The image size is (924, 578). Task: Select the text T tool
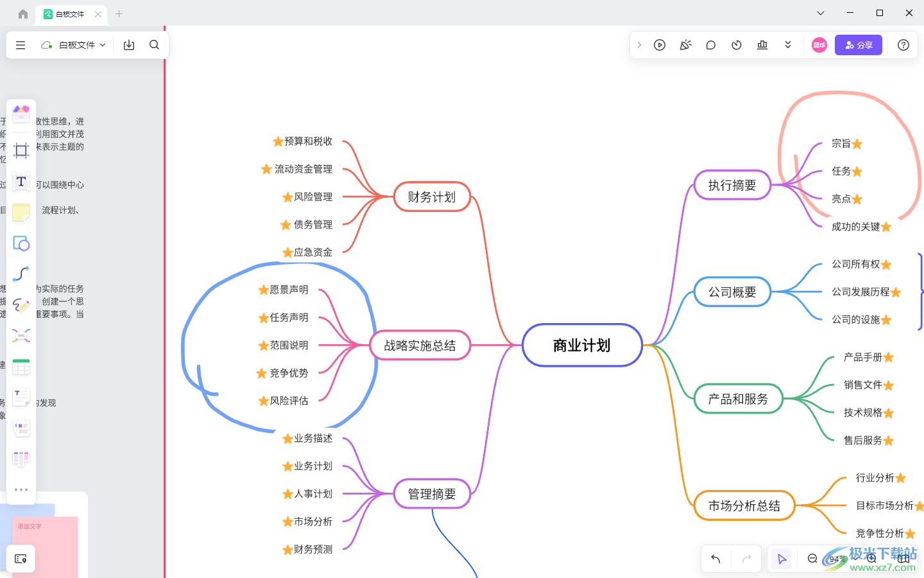(21, 182)
